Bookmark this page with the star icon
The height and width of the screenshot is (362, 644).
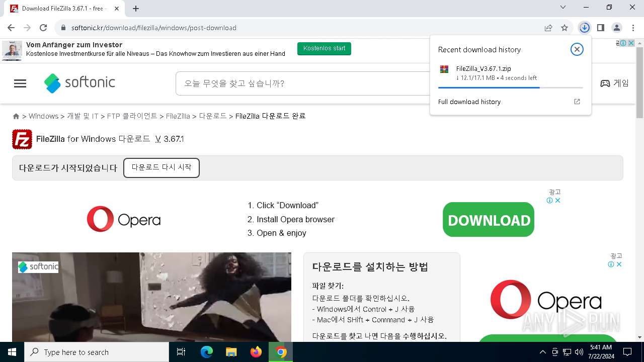tap(565, 28)
